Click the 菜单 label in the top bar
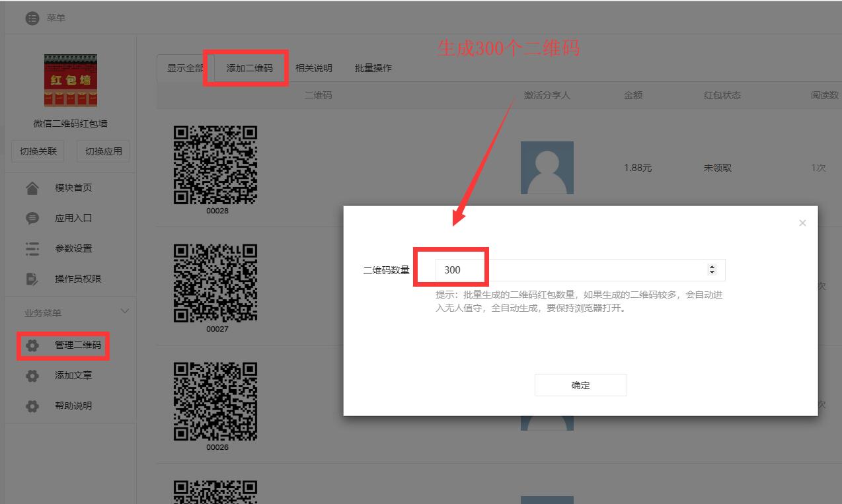842x504 pixels. tap(56, 18)
